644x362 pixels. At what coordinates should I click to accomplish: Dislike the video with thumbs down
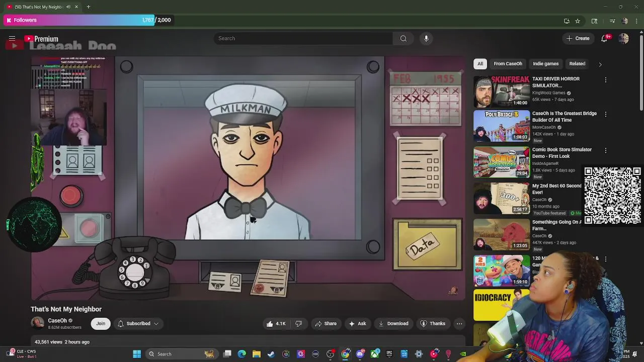tap(298, 323)
